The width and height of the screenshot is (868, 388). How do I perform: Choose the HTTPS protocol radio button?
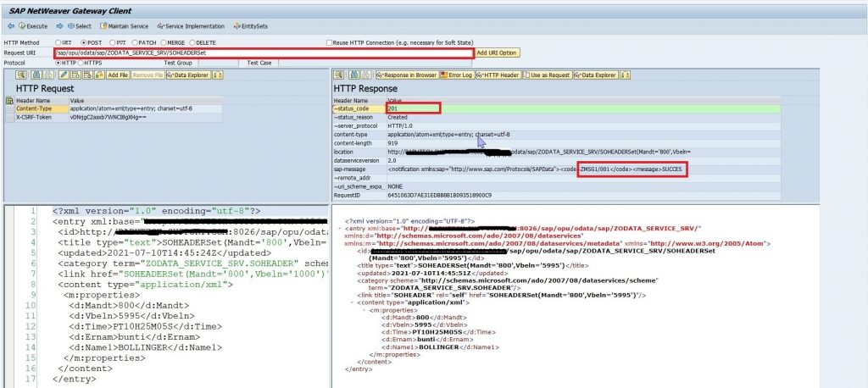81,63
